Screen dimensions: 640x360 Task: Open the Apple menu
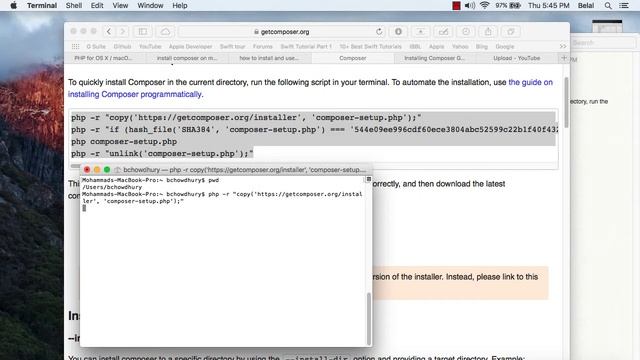(13, 5)
